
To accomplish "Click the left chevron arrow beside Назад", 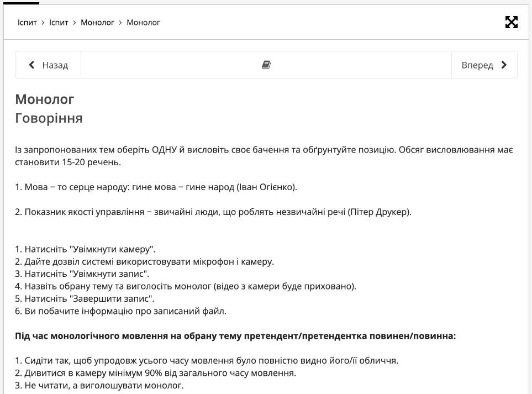I will click(x=32, y=65).
